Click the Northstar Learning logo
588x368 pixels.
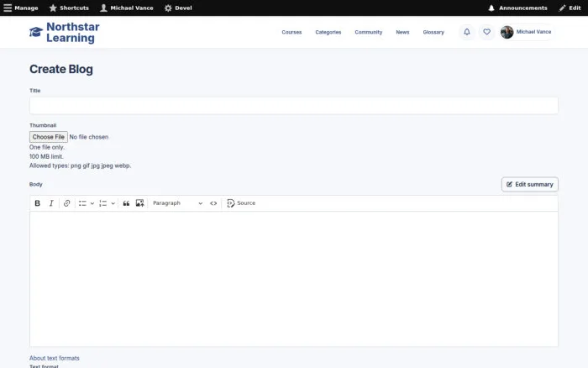coord(65,32)
